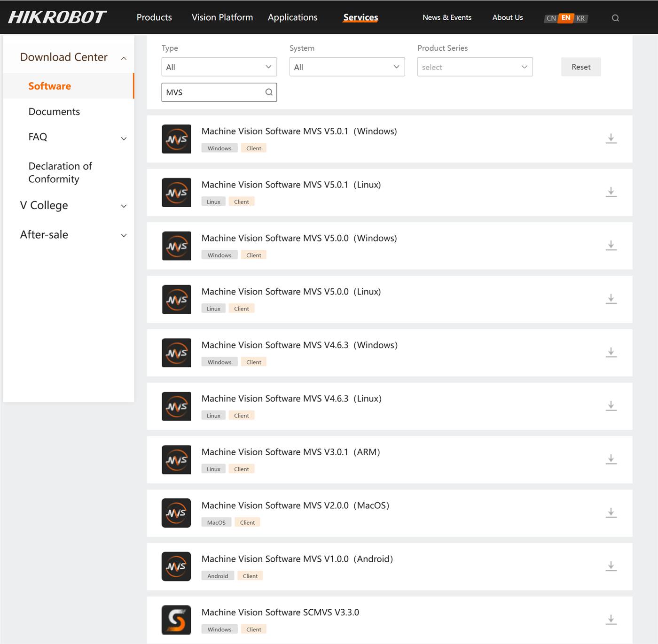Screen dimensions: 658x644
Task: Download MVS V4.6.3 (Linux) via download icon
Action: pyautogui.click(x=611, y=406)
